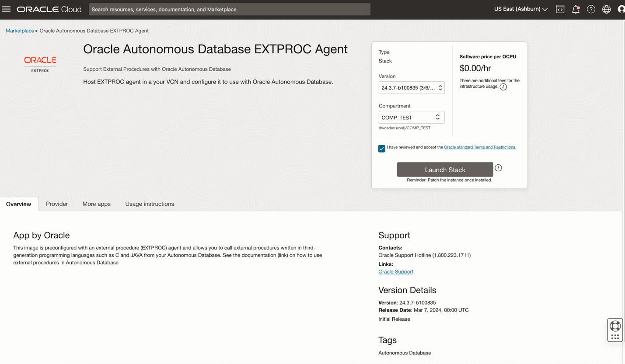Open the floating support lifebuoy icon
Viewport: 625px width, 364px height.
click(615, 325)
